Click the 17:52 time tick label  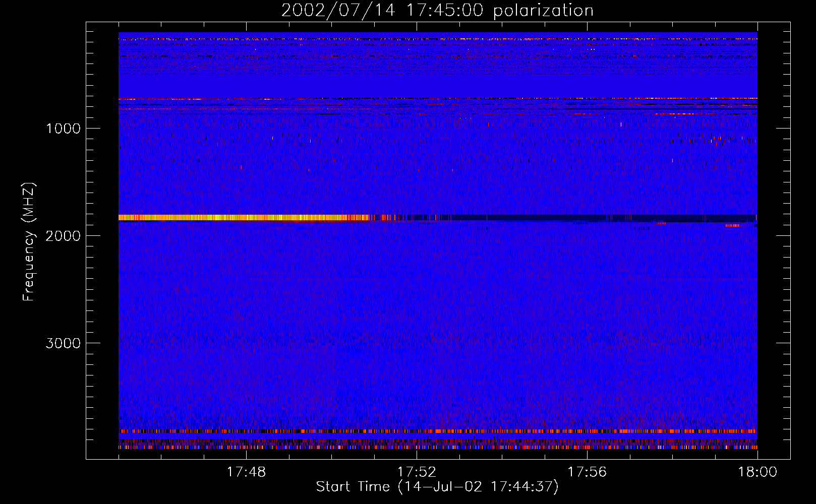(x=417, y=472)
